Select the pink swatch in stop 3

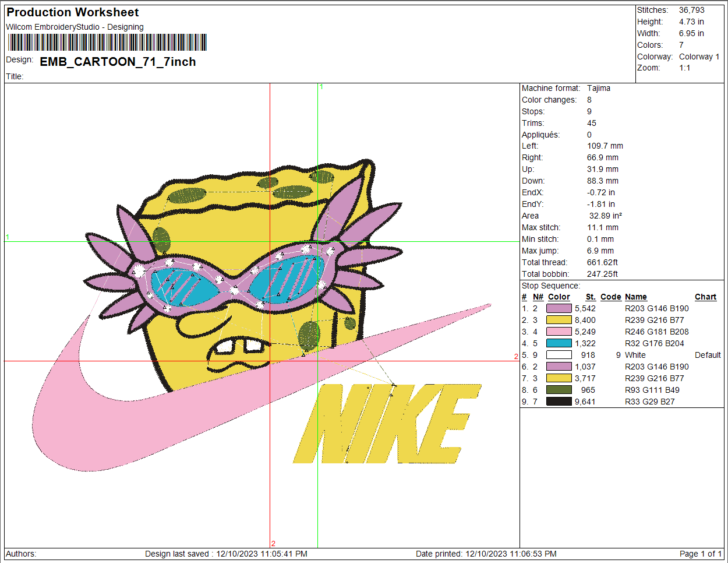[559, 332]
